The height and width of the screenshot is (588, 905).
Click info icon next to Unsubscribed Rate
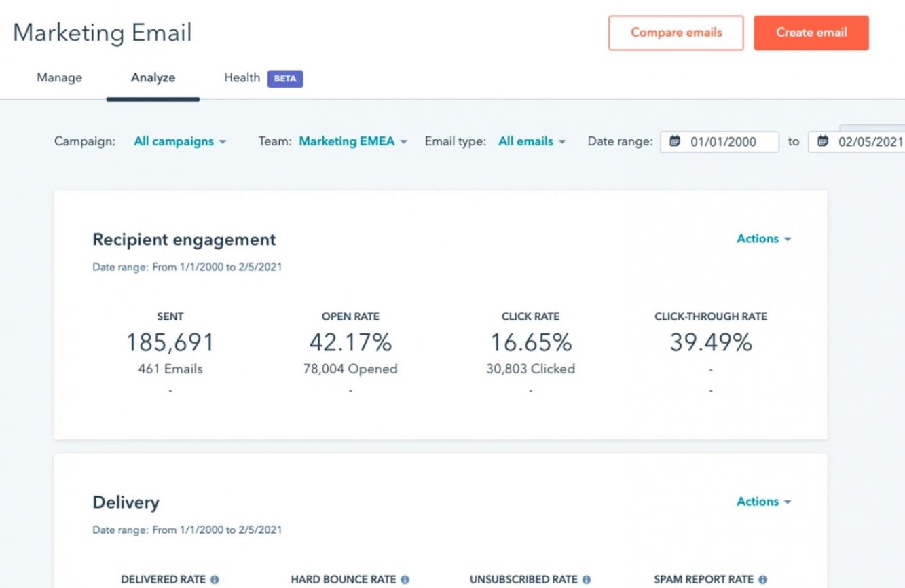(x=587, y=580)
